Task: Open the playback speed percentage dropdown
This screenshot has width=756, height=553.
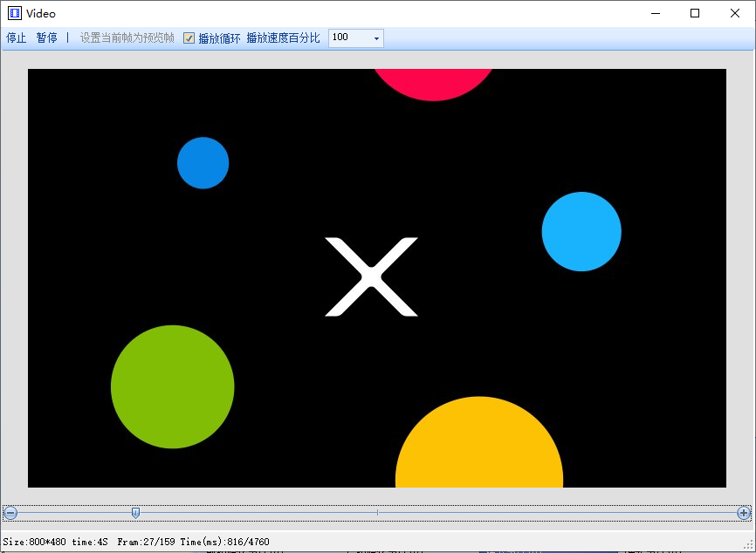Action: [x=377, y=38]
